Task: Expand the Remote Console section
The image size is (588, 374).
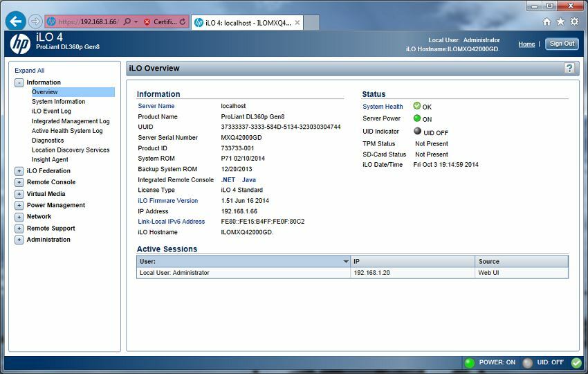Action: [19, 182]
